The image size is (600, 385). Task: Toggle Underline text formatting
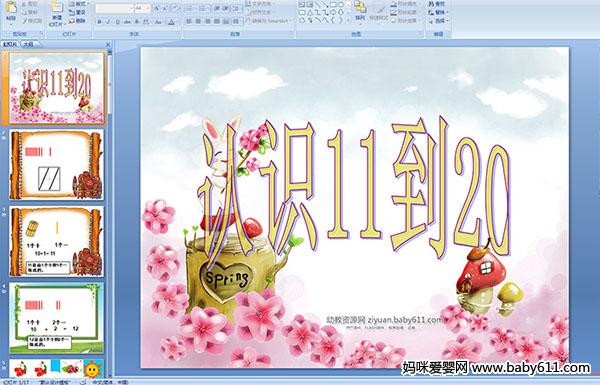pos(117,22)
